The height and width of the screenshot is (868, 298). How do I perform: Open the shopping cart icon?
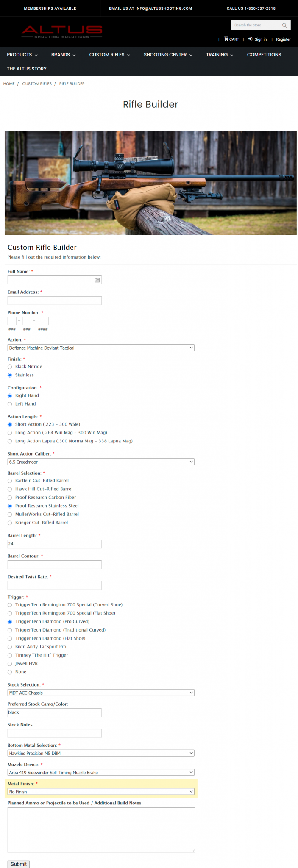pos(226,39)
